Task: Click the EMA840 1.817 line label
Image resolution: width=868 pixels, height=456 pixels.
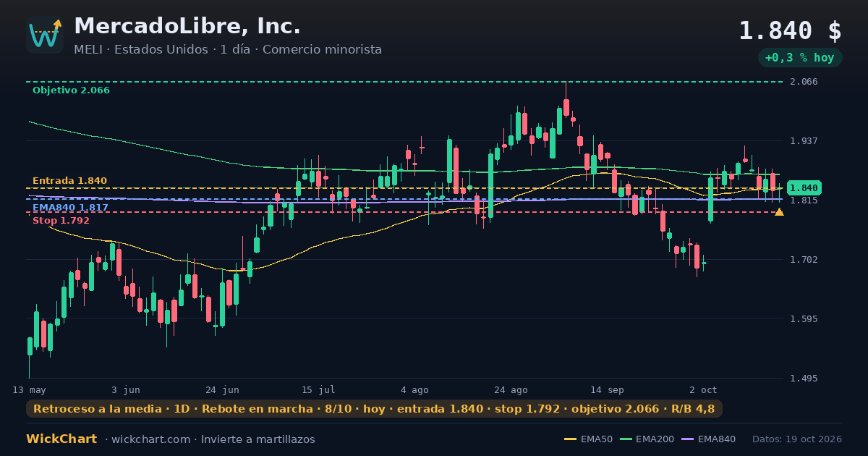Action: click(x=70, y=208)
